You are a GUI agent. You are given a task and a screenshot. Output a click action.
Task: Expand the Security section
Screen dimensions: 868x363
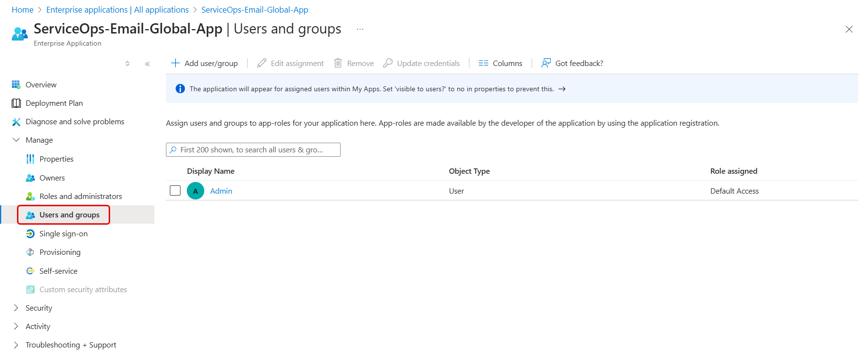[16, 308]
